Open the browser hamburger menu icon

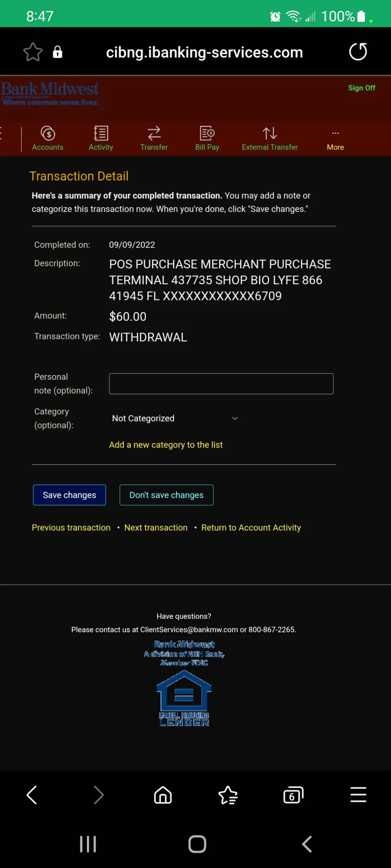point(358,795)
